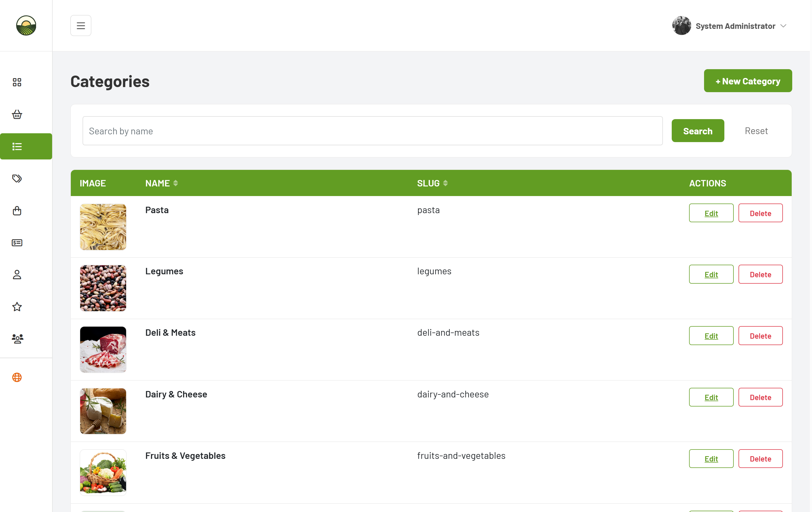
Task: Delete the Dairy & Cheese category
Action: 760,397
